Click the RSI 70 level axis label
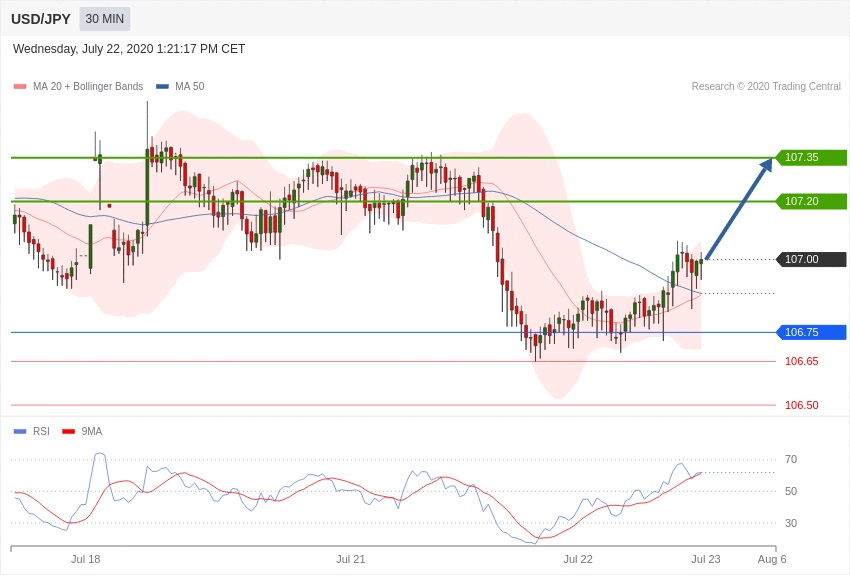The width and height of the screenshot is (850, 576). (791, 459)
